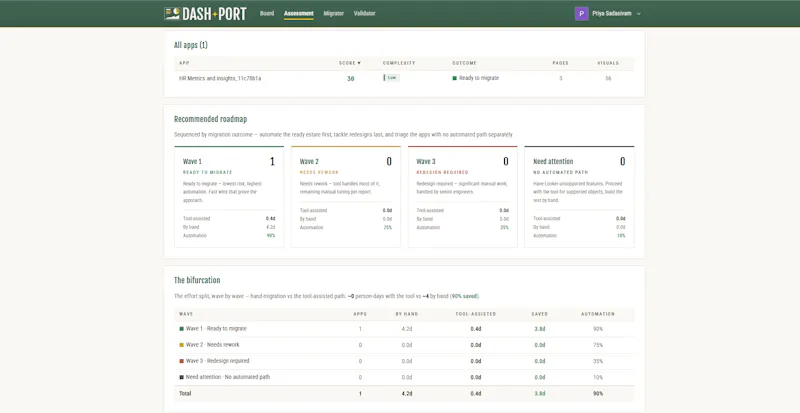Select the Wave 1 roadmap card
Viewport: 800px width, 413px height.
pyautogui.click(x=229, y=197)
